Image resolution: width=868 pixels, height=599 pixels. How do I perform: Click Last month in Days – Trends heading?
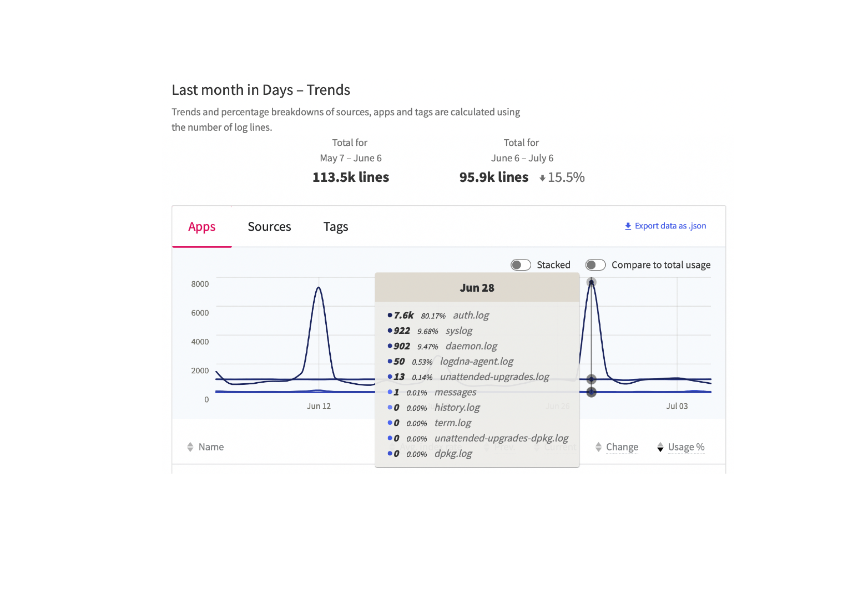coord(261,90)
